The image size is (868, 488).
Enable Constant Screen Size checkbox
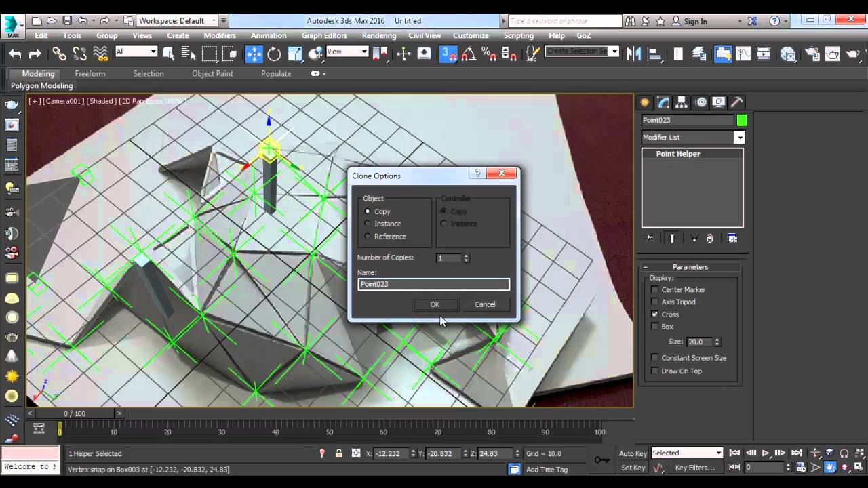(x=654, y=358)
